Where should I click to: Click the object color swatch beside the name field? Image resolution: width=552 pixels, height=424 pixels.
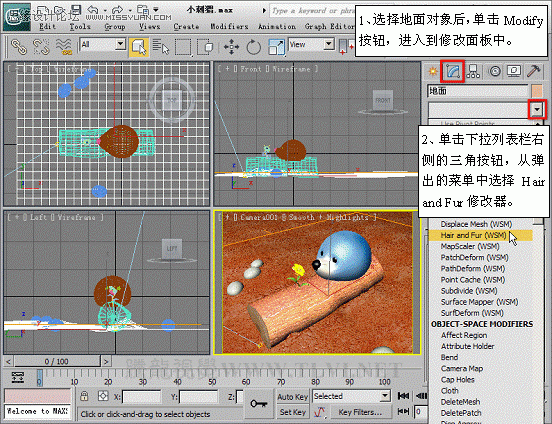click(x=537, y=91)
